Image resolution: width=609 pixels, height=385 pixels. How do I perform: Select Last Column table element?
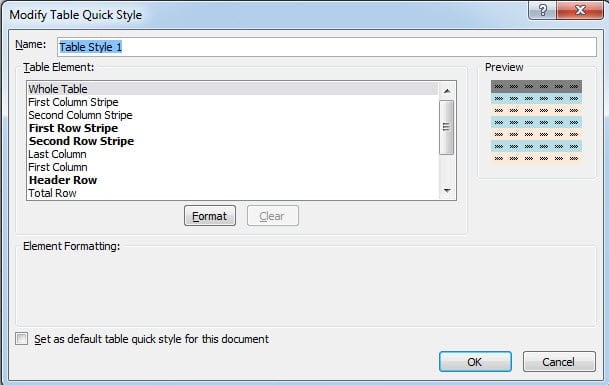(233, 154)
